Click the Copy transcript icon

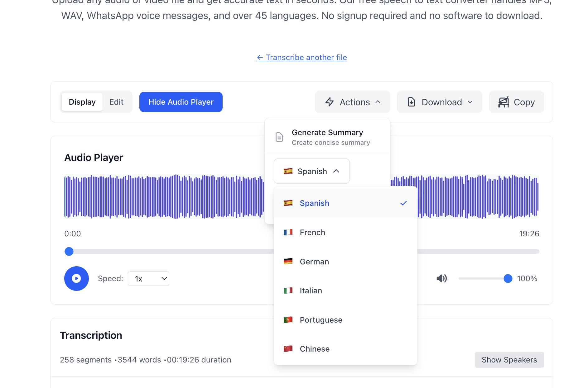[x=503, y=102]
